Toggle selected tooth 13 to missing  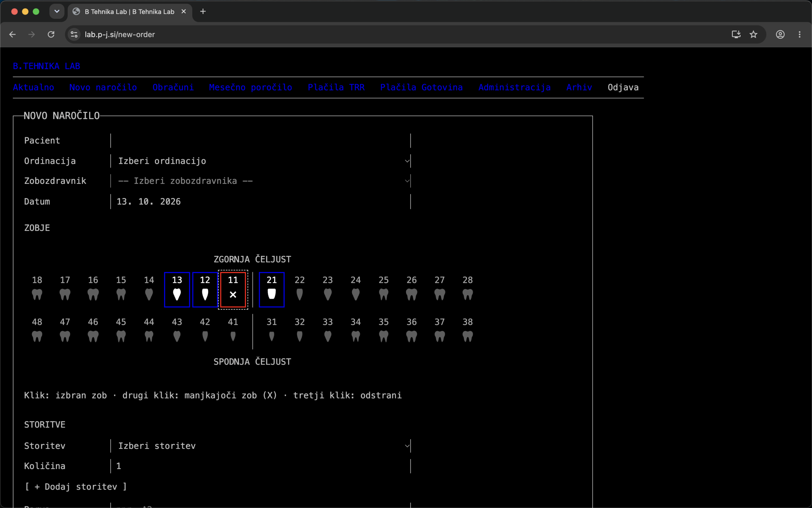[x=177, y=290]
